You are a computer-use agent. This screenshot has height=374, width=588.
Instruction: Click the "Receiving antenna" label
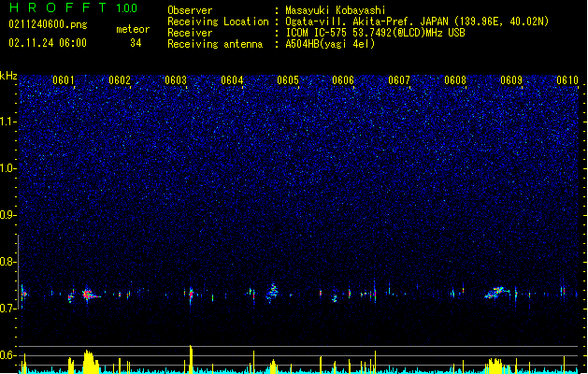(215, 44)
